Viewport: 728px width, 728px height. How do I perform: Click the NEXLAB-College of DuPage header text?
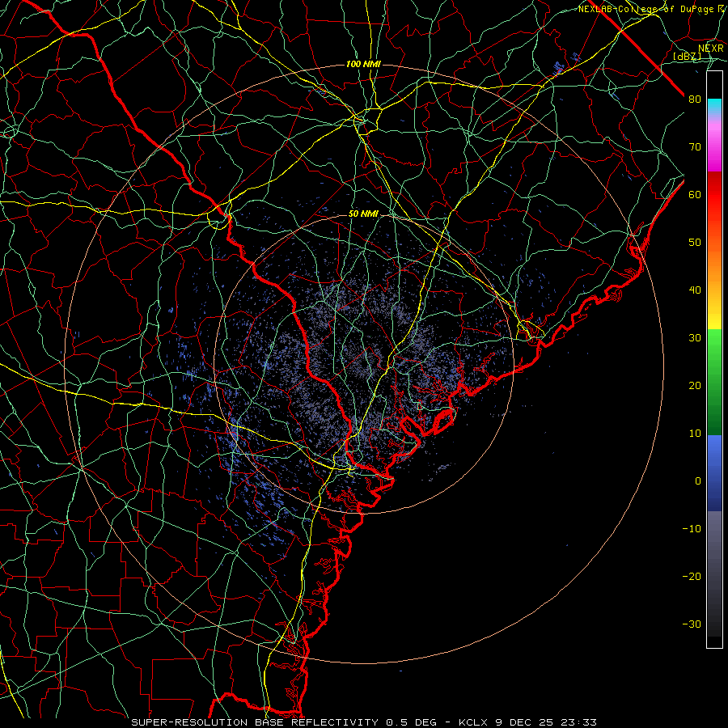(652, 9)
